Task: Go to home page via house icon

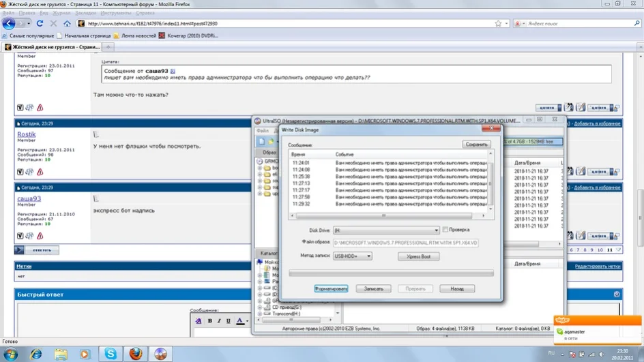Action: point(67,23)
